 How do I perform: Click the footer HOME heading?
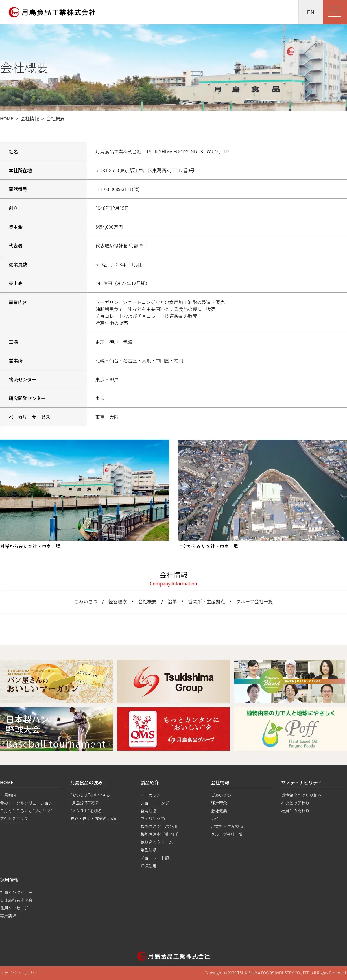click(x=7, y=783)
